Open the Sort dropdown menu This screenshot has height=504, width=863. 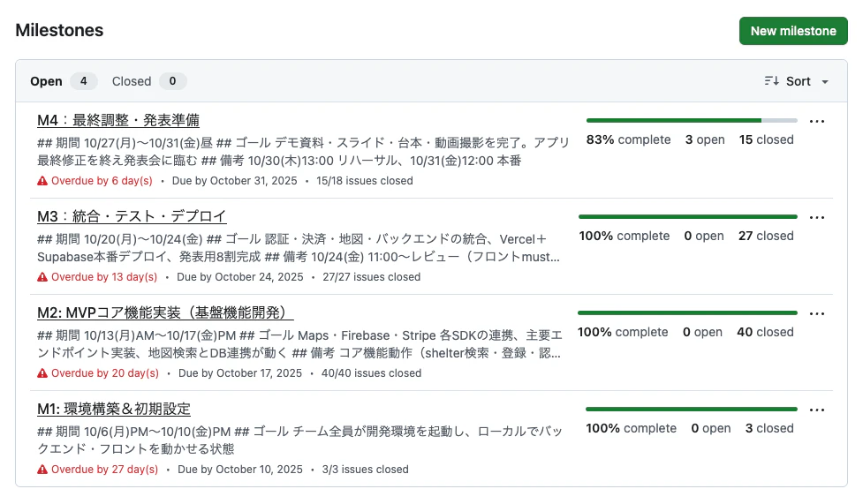tap(797, 81)
